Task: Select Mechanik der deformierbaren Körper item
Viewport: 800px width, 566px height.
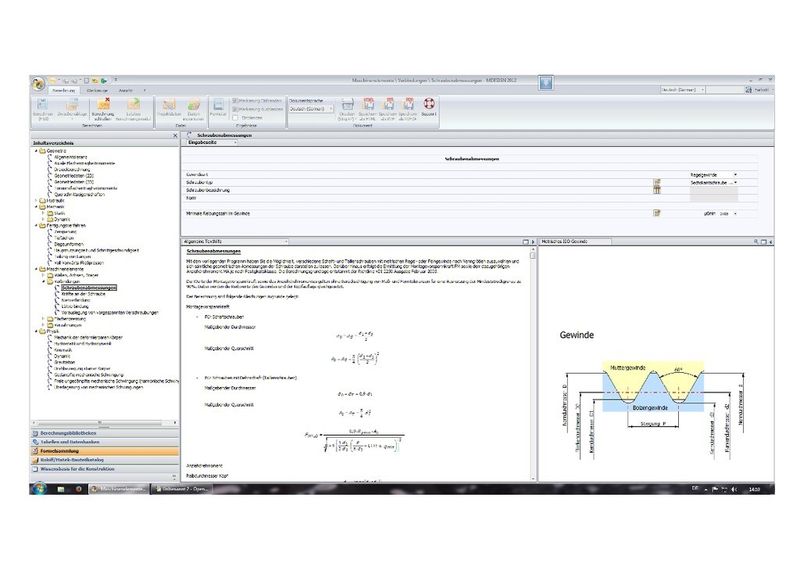Action: 88,337
